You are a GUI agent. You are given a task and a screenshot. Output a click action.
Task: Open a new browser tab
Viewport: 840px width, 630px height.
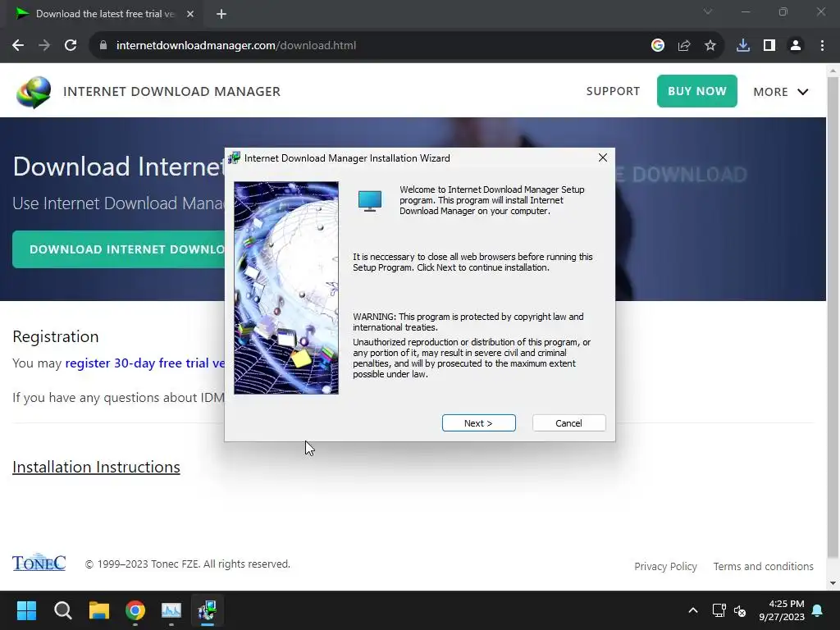(x=221, y=14)
